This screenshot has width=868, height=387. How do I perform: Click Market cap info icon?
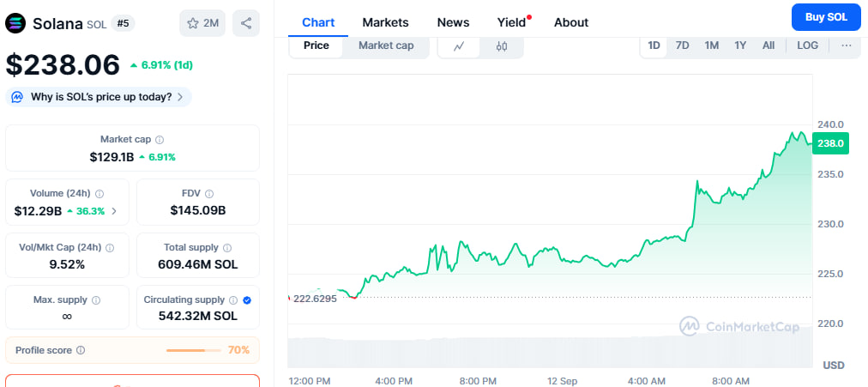coord(160,139)
